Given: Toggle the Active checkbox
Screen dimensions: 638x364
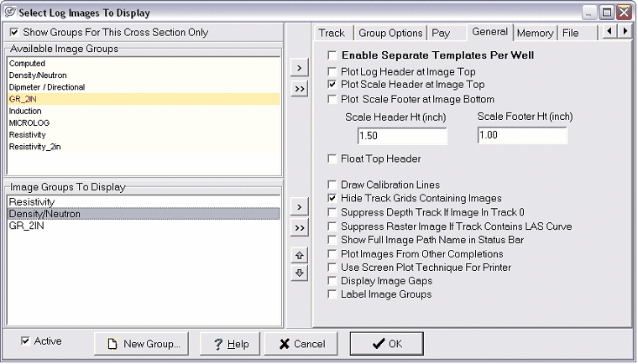Looking at the screenshot, I should pyautogui.click(x=25, y=341).
